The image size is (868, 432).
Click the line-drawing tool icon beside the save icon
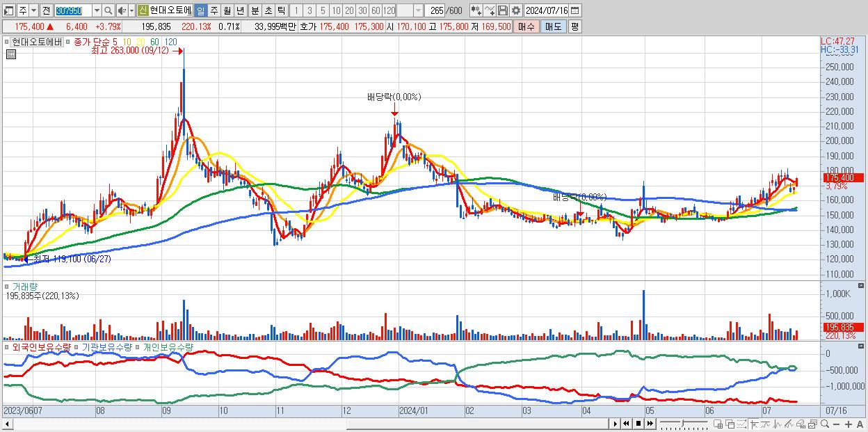(490, 10)
